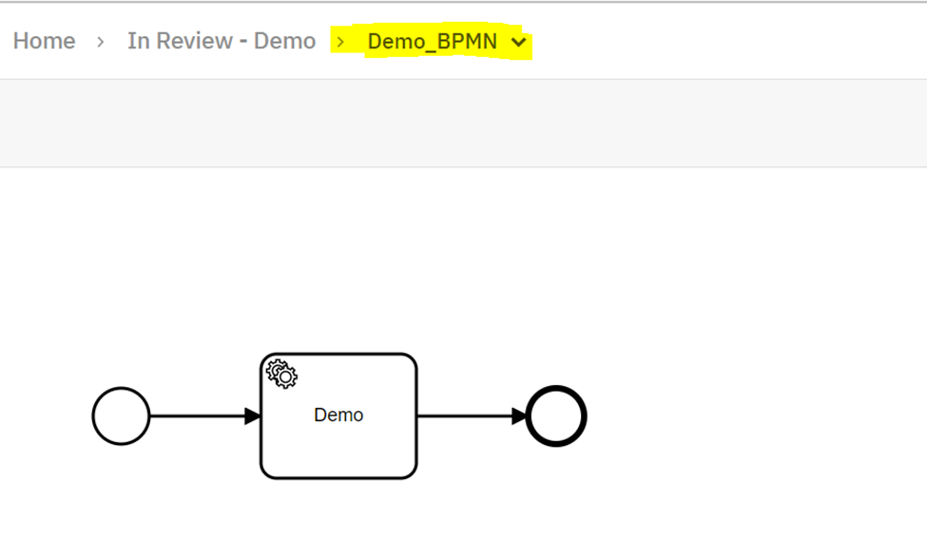The width and height of the screenshot is (927, 560).
Task: Click the rounded rectangle border of the Demo task
Action: [x=338, y=356]
